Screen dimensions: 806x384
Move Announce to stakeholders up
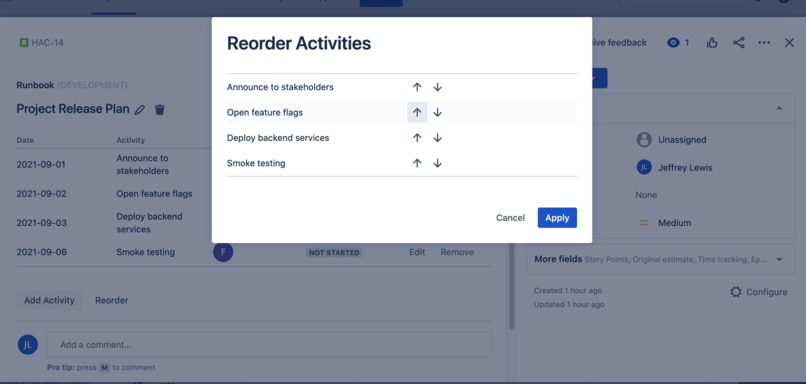point(417,87)
